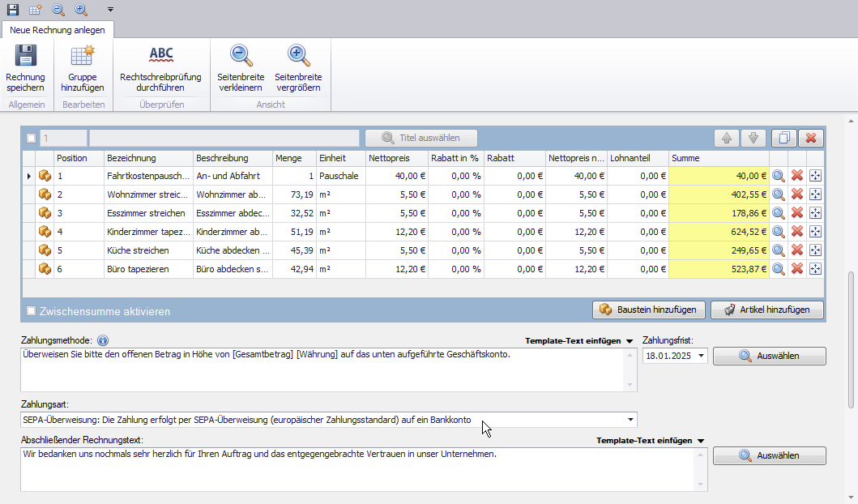Click the zoom in icon in quick access bar

(81, 9)
